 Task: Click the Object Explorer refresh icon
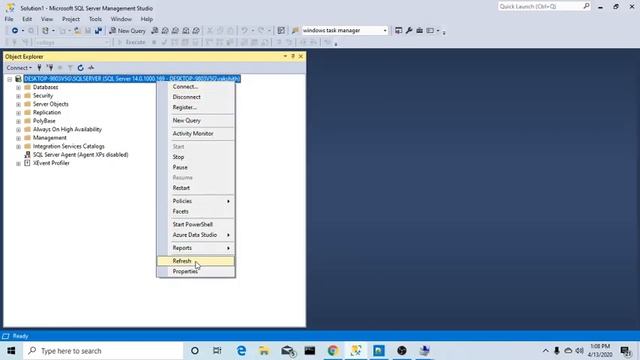point(80,68)
